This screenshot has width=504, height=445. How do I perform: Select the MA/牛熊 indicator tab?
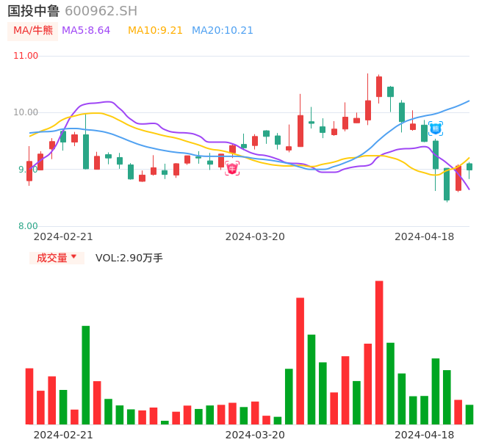33,31
